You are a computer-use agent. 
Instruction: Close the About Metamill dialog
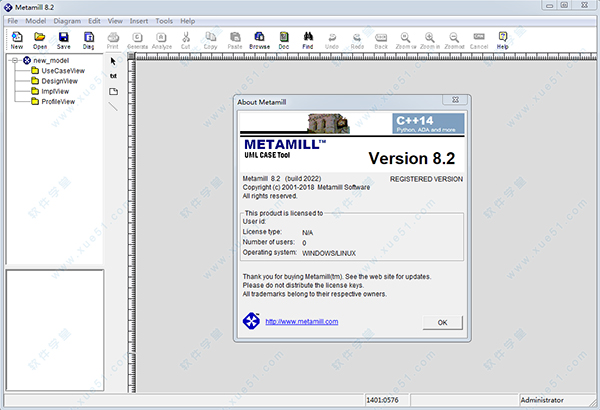click(455, 100)
